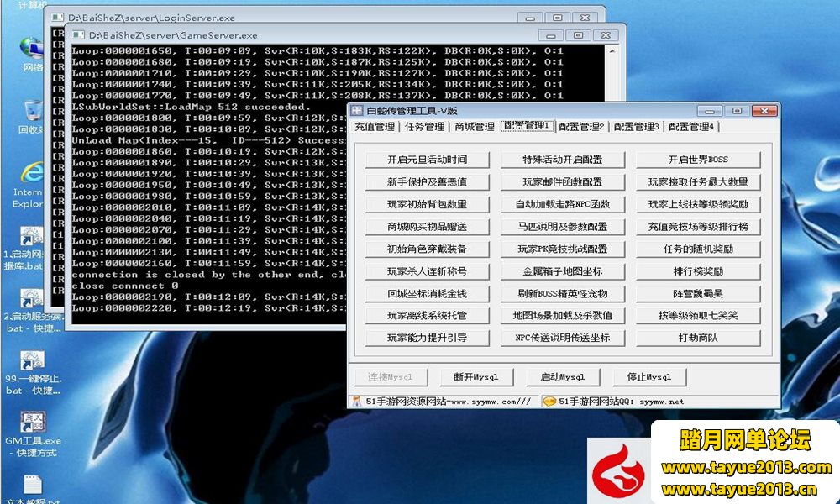
Task: Select the 99.一键停止 bat shortcut
Action: coord(32,362)
